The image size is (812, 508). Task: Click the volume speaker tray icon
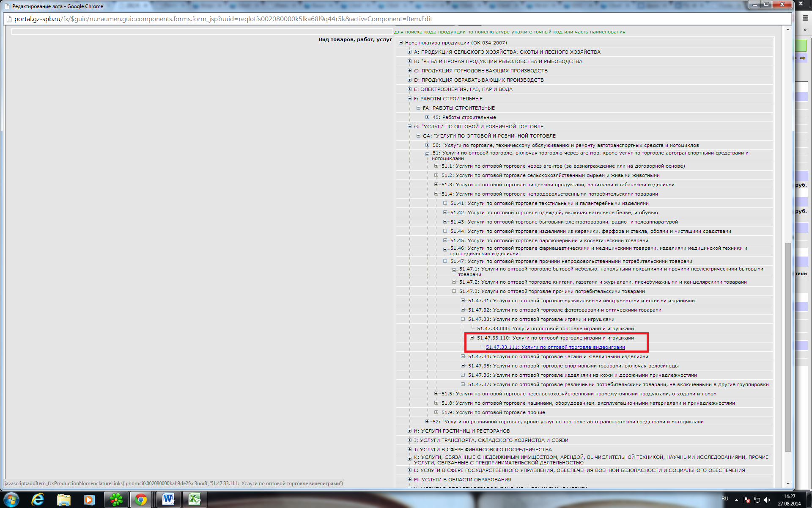click(x=767, y=500)
